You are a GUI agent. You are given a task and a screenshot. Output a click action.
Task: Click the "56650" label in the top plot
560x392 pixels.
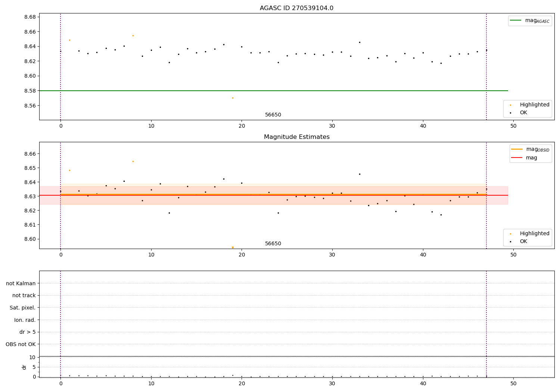click(273, 115)
